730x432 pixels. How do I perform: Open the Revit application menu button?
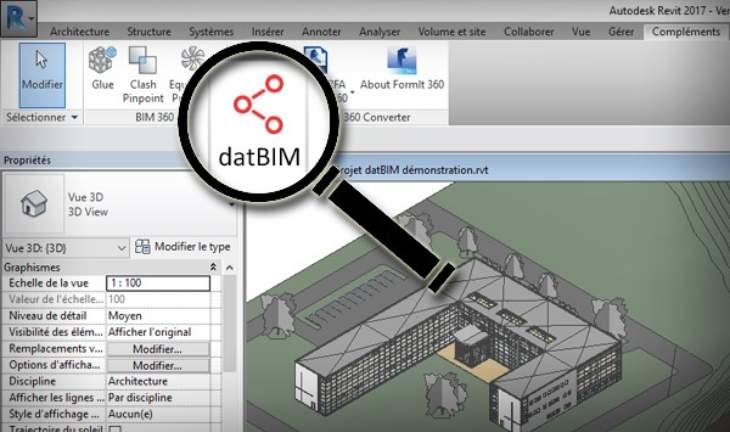(18, 18)
